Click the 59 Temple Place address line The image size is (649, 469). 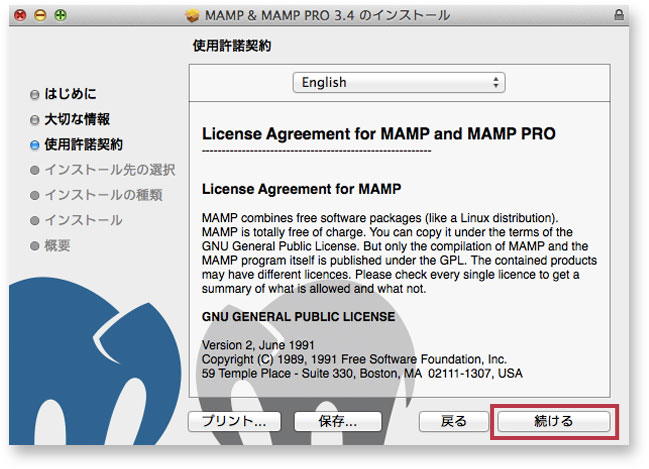362,373
